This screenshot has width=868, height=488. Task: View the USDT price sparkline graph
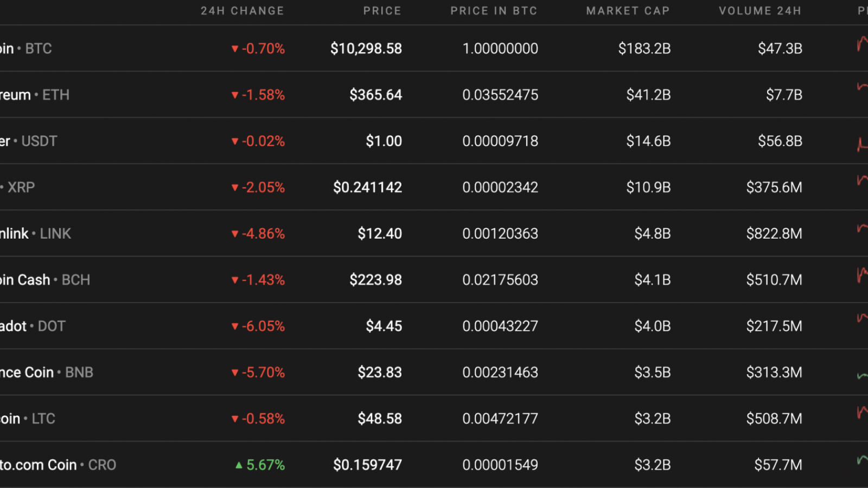pyautogui.click(x=862, y=144)
